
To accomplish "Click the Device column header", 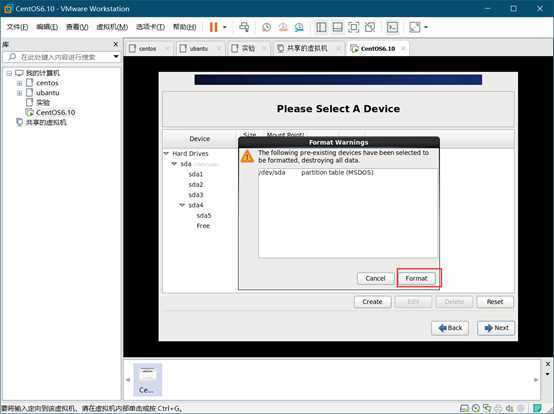I will coord(200,139).
